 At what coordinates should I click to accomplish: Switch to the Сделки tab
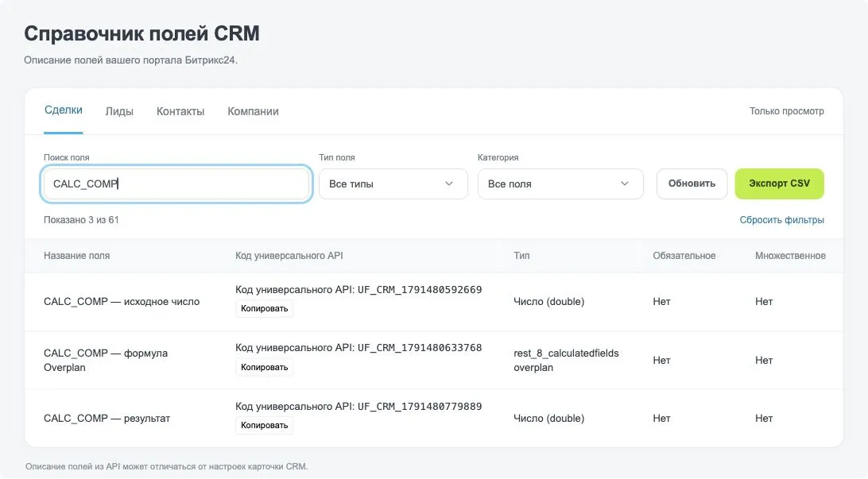click(63, 110)
